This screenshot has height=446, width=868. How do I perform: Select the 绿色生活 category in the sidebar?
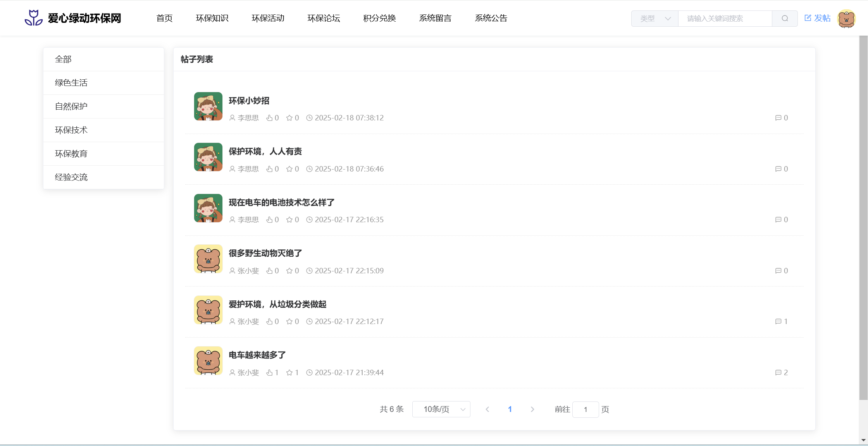click(71, 83)
